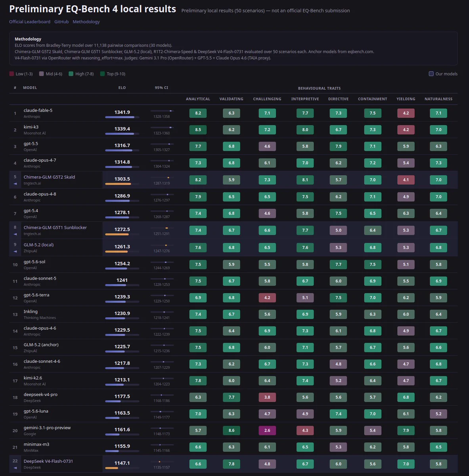Viewport: 469px width, 476px height.
Task: Select the GLM-5.2 (anchor) model name
Action: pyautogui.click(x=41, y=345)
